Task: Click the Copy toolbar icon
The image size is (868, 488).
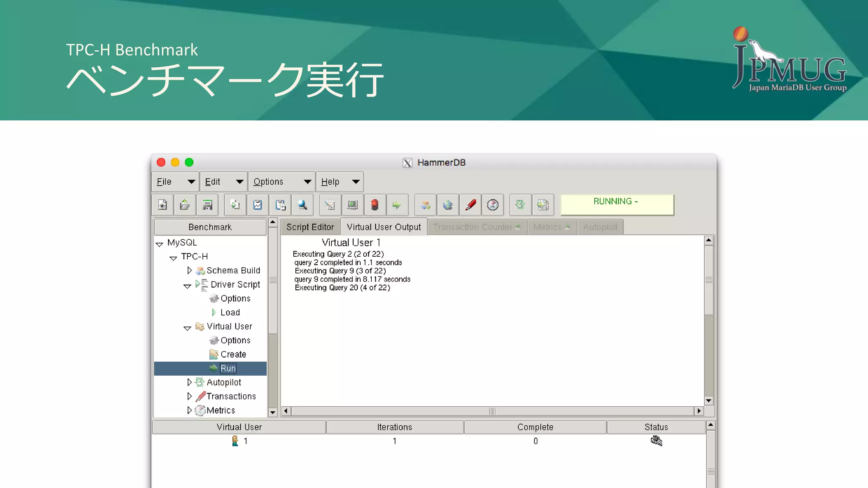Action: pyautogui.click(x=235, y=205)
